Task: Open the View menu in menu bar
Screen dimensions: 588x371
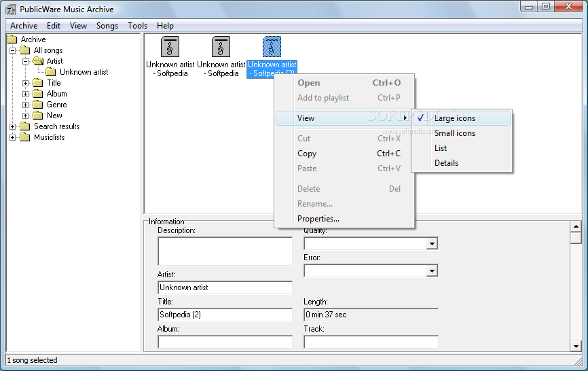Action: tap(78, 26)
